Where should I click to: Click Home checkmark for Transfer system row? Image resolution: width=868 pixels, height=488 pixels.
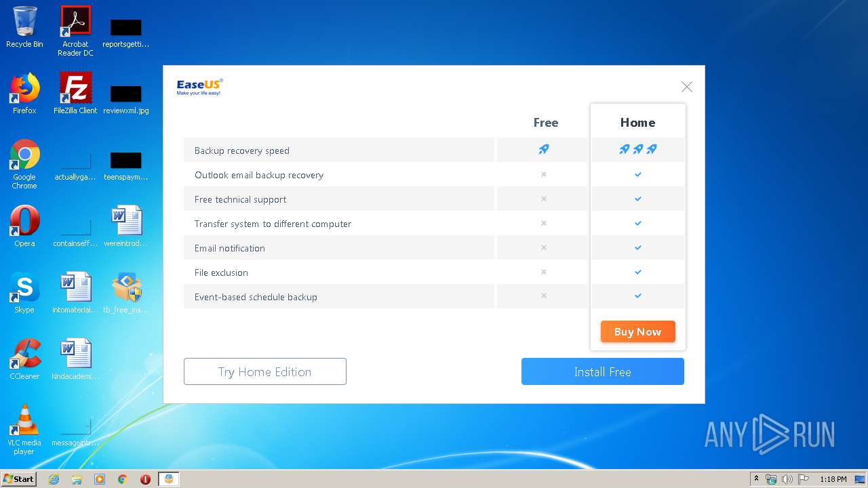click(637, 223)
